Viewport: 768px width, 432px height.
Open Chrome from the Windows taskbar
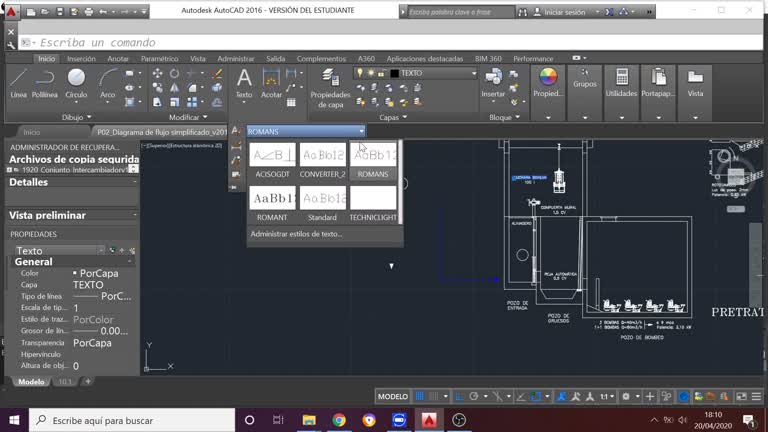point(338,420)
